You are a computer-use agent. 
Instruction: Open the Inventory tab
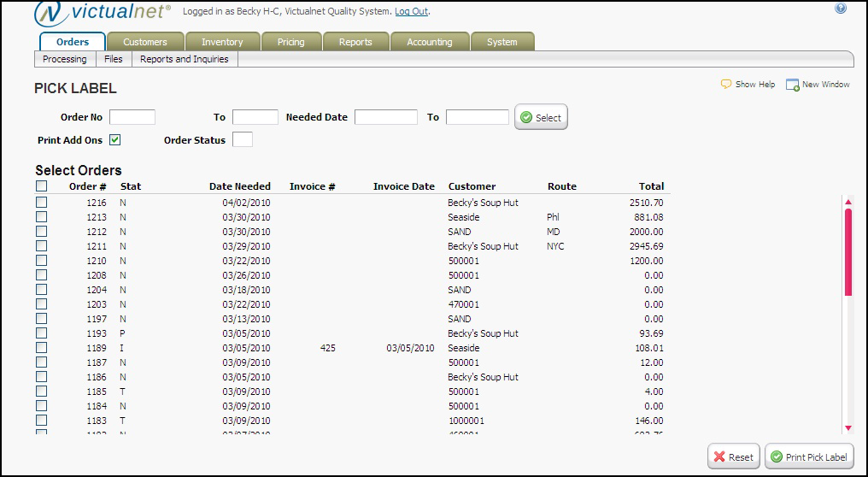(222, 42)
